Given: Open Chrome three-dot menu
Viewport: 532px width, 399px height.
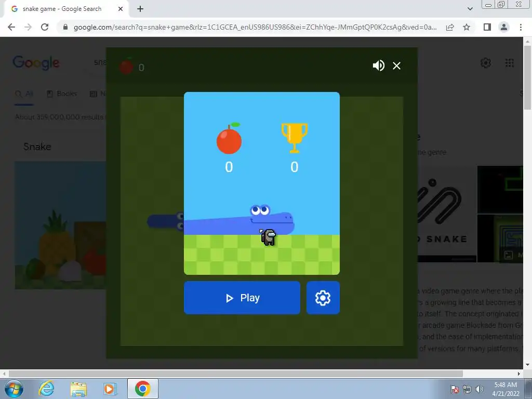Looking at the screenshot, I should [x=521, y=27].
